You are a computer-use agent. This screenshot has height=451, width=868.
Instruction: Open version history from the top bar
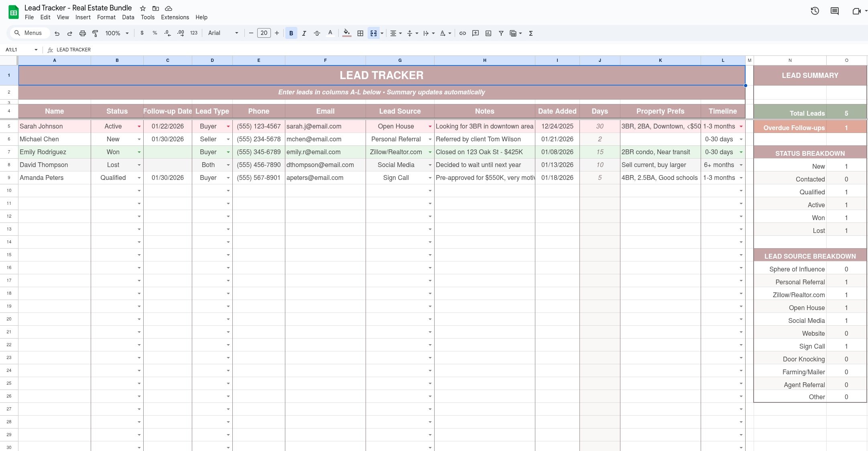815,11
